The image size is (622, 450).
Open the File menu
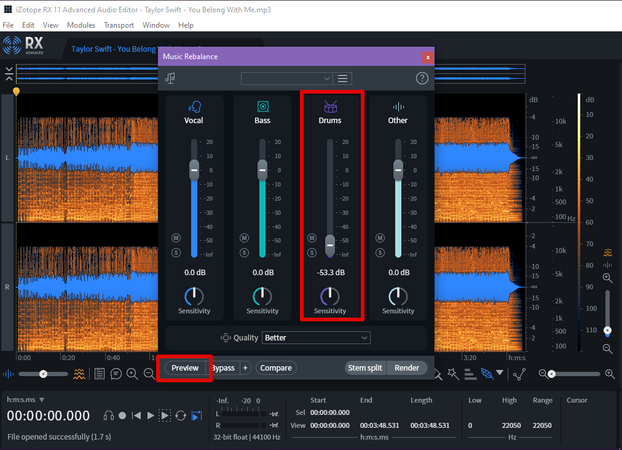click(x=8, y=25)
